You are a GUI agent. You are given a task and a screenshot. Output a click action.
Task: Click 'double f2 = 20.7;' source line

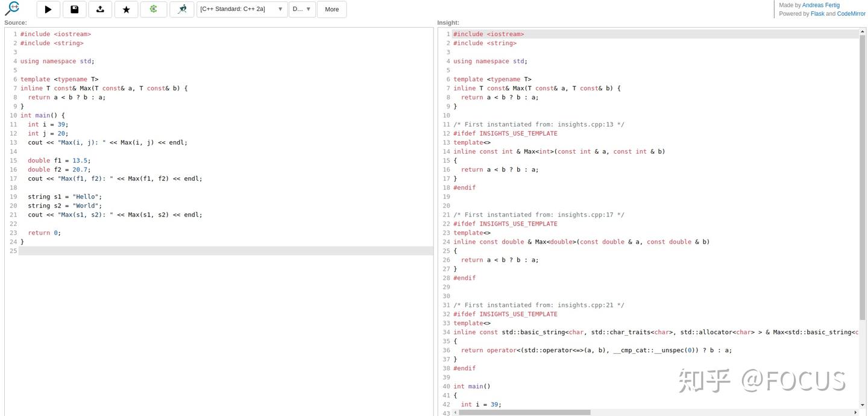click(59, 169)
